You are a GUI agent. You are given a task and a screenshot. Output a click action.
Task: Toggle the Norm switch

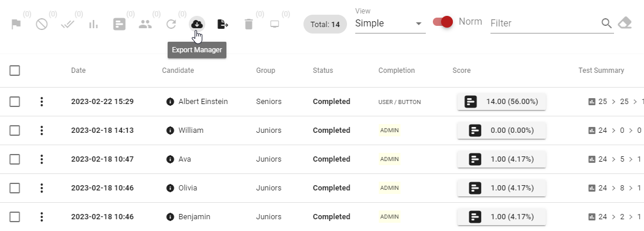tap(443, 22)
